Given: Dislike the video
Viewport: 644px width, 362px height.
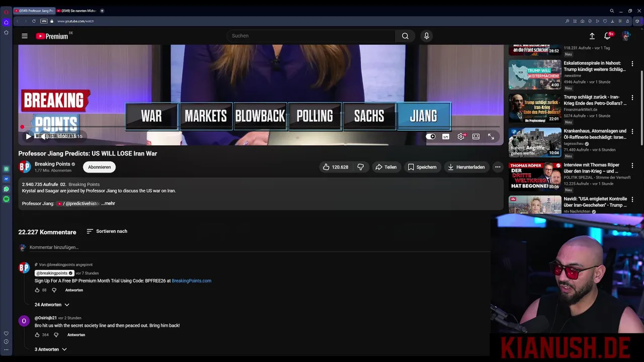Looking at the screenshot, I should (x=361, y=167).
